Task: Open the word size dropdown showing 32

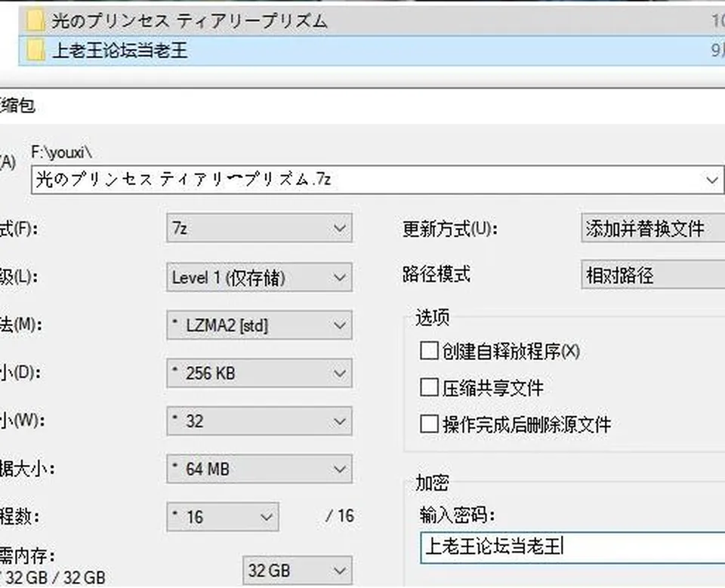Action: (x=259, y=421)
